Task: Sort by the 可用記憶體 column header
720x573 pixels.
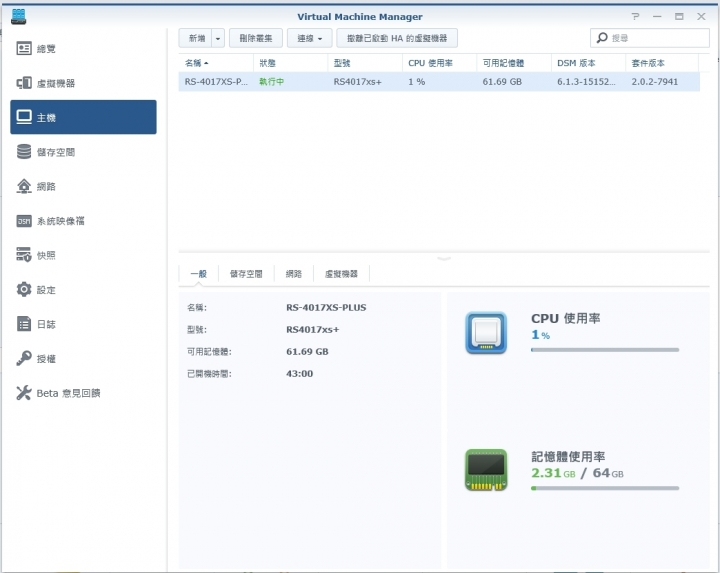Action: 514,63
